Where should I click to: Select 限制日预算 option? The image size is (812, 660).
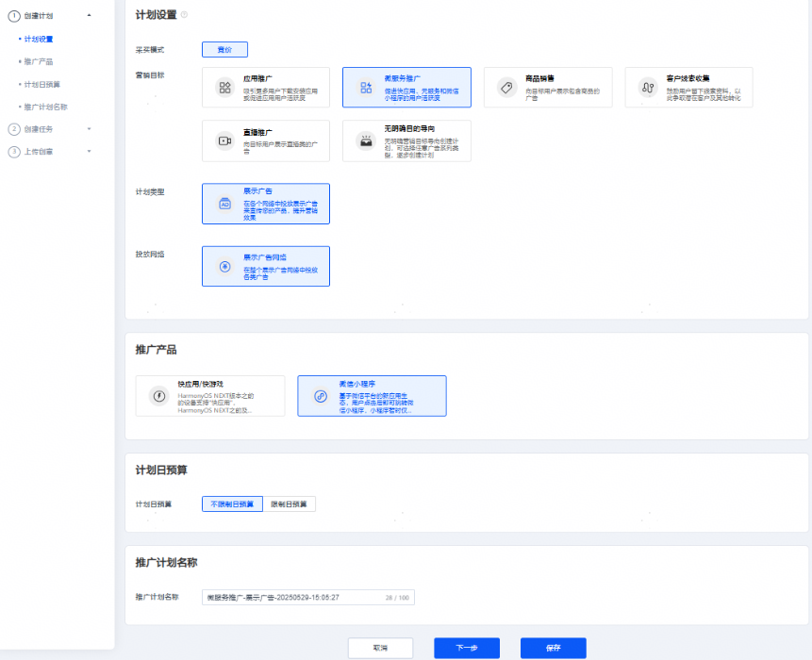click(289, 504)
